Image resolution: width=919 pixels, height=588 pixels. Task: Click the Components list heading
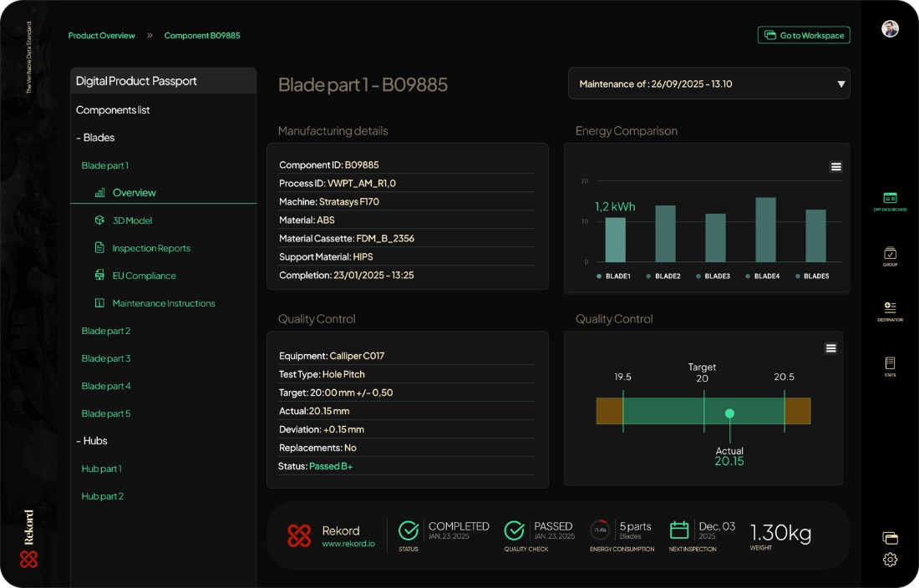[113, 110]
